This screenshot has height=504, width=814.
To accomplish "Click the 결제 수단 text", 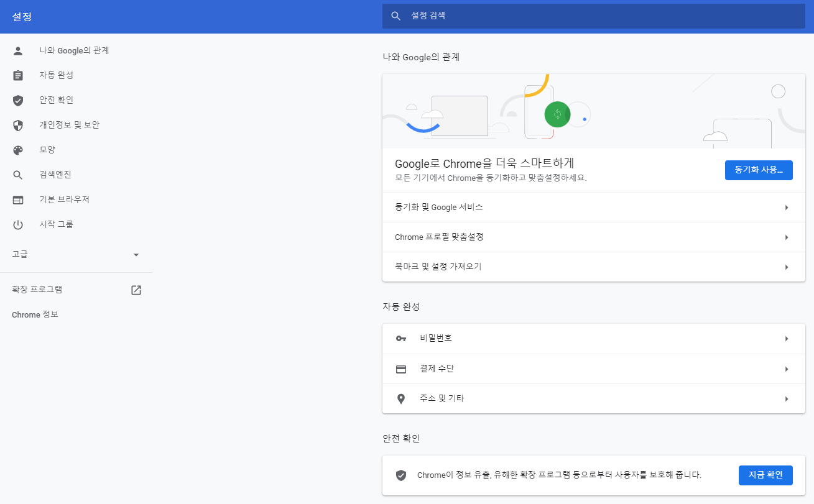I will pos(437,369).
